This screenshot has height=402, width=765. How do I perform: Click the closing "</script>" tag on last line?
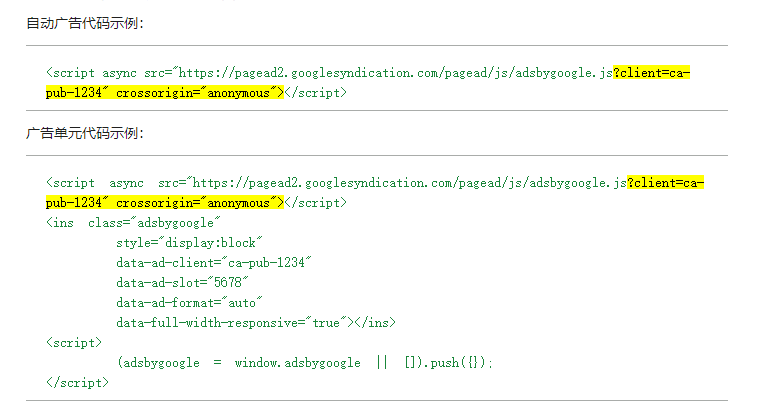click(x=77, y=382)
